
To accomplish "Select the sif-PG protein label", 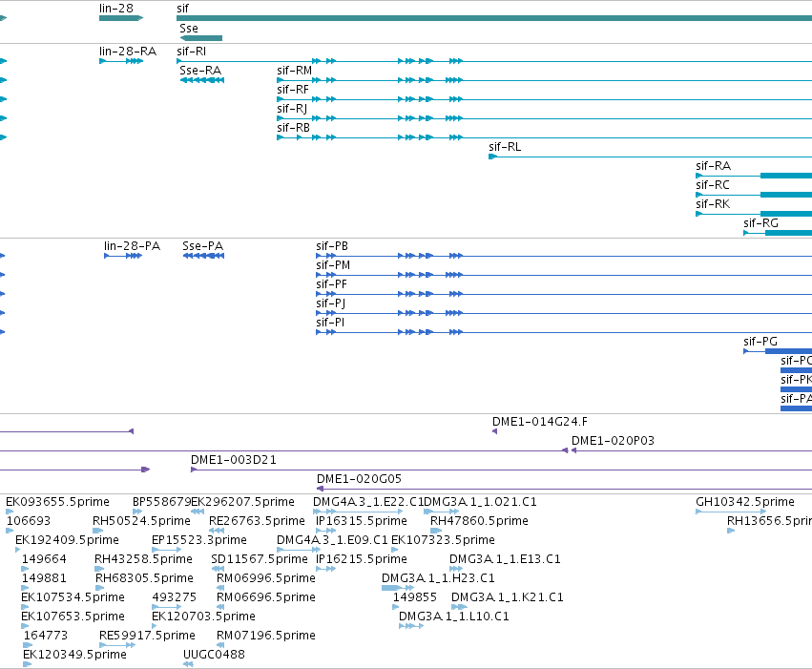I will point(760,342).
